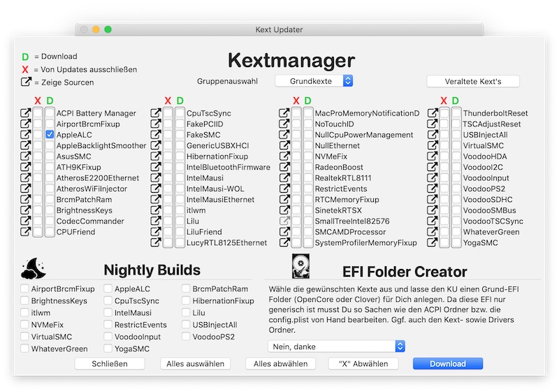
Task: Open the FakeSMC source link icon
Action: (156, 135)
